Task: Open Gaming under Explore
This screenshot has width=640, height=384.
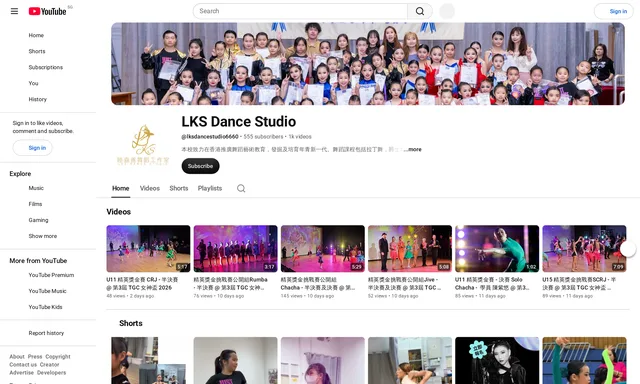Action: coord(38,220)
